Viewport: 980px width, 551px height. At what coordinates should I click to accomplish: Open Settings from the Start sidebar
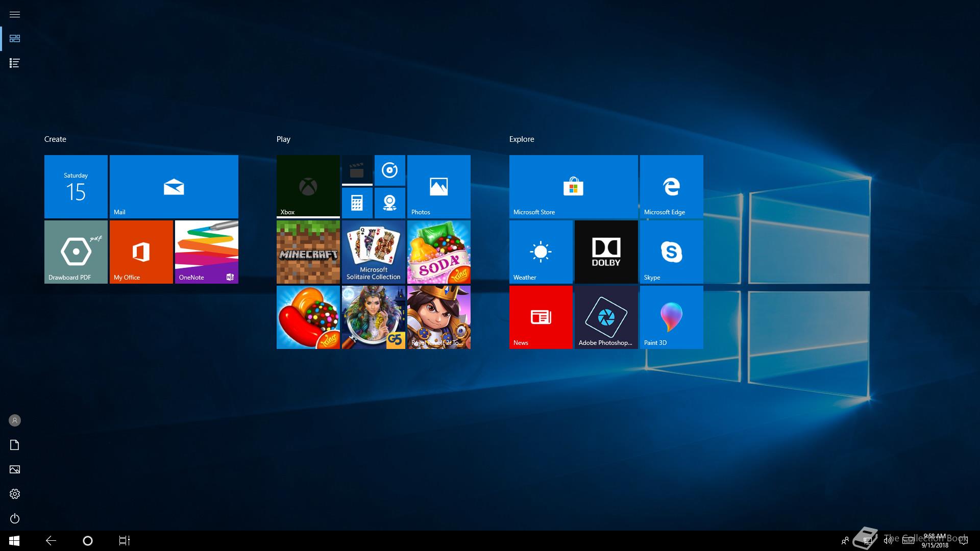tap(15, 494)
